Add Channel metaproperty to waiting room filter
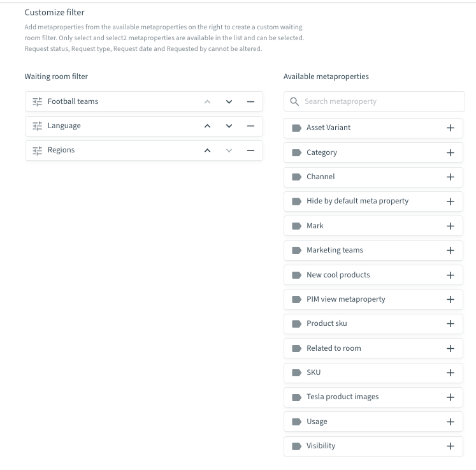The width and height of the screenshot is (476, 470). [451, 177]
